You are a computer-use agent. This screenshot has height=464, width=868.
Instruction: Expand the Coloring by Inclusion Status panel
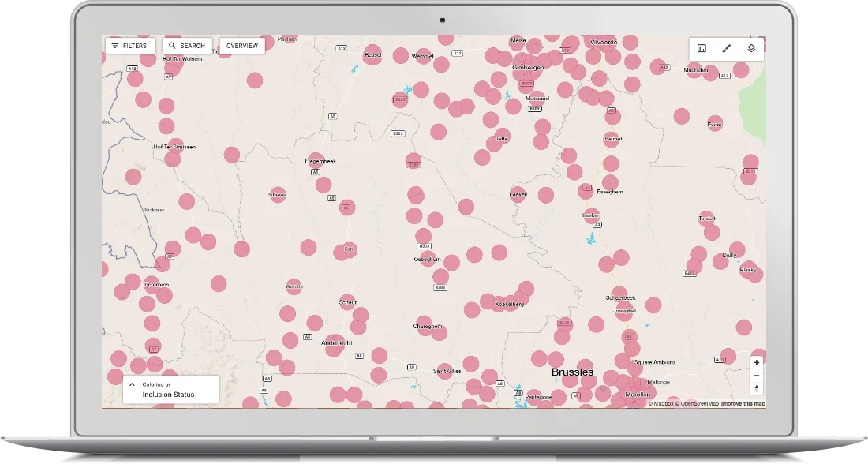click(170, 389)
